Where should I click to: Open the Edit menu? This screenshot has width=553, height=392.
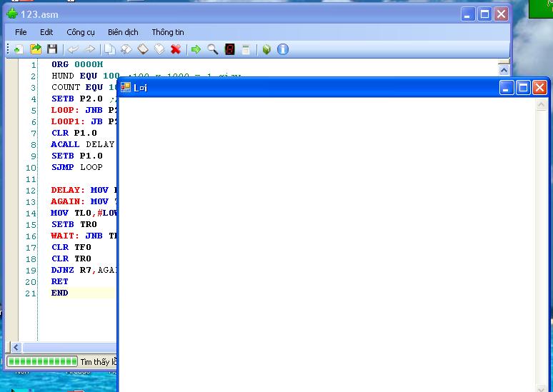pos(46,32)
